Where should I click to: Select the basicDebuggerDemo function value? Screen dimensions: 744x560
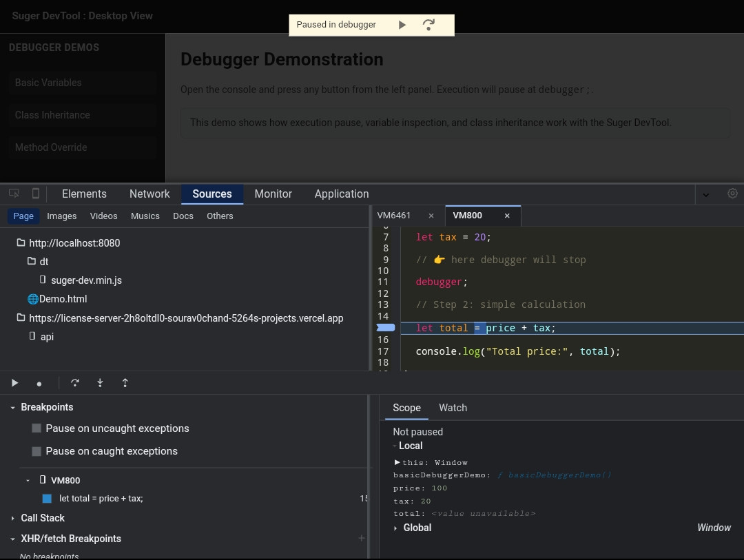click(555, 475)
